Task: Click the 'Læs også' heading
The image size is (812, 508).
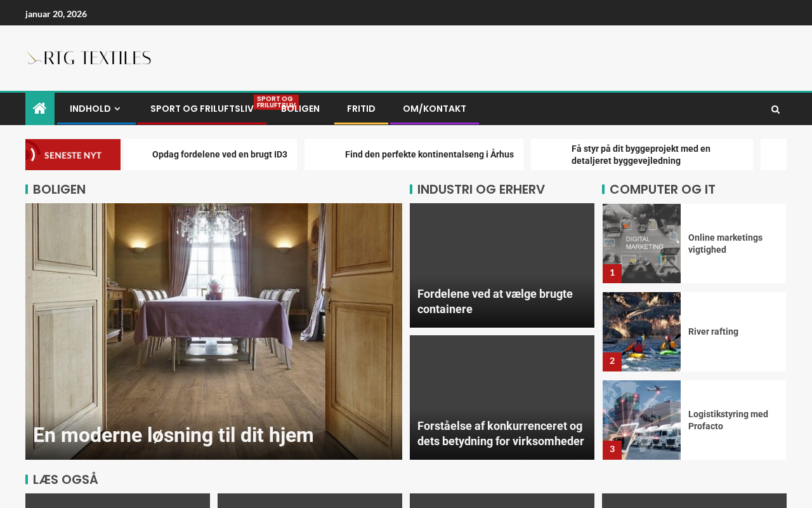Action: (65, 479)
